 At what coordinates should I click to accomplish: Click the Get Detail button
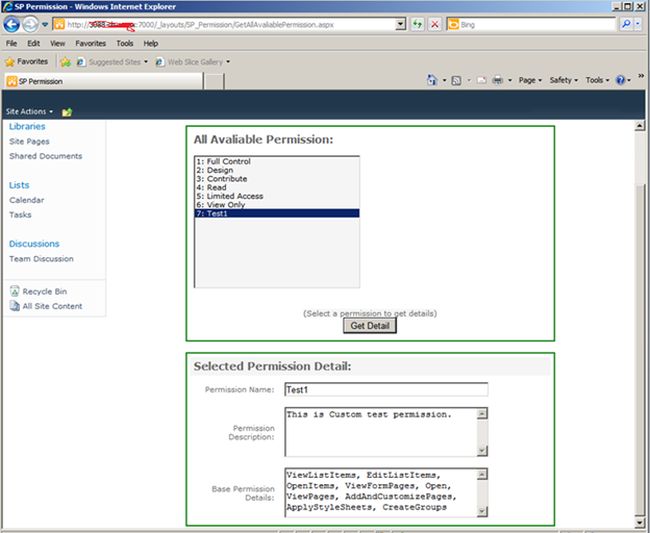(370, 326)
